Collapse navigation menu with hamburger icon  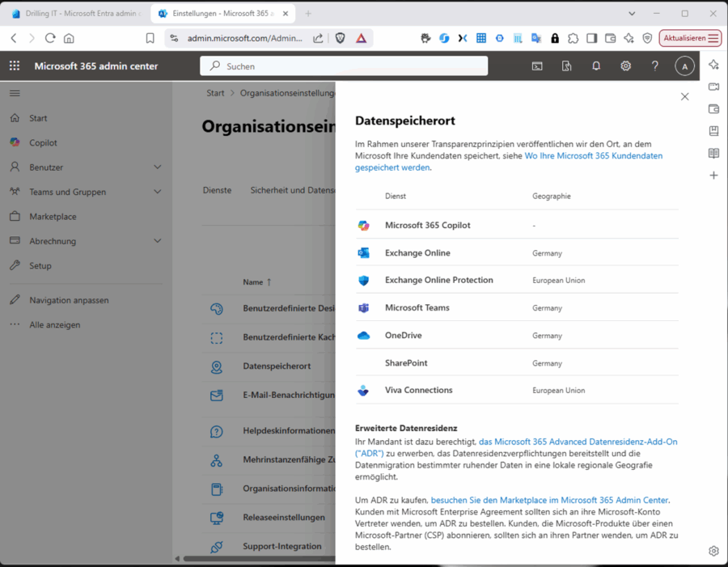15,93
